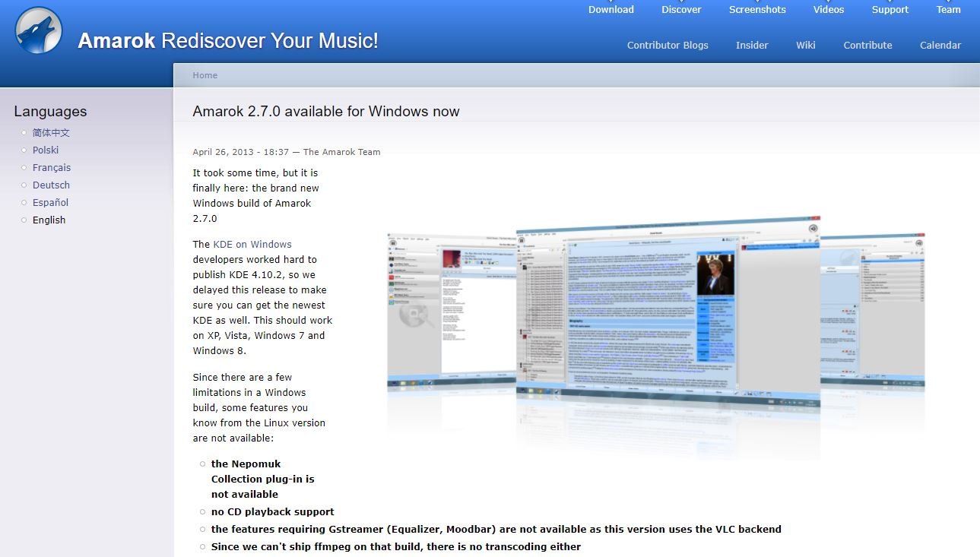Visit the Support section
Screen dimensions: 980x557
890,9
